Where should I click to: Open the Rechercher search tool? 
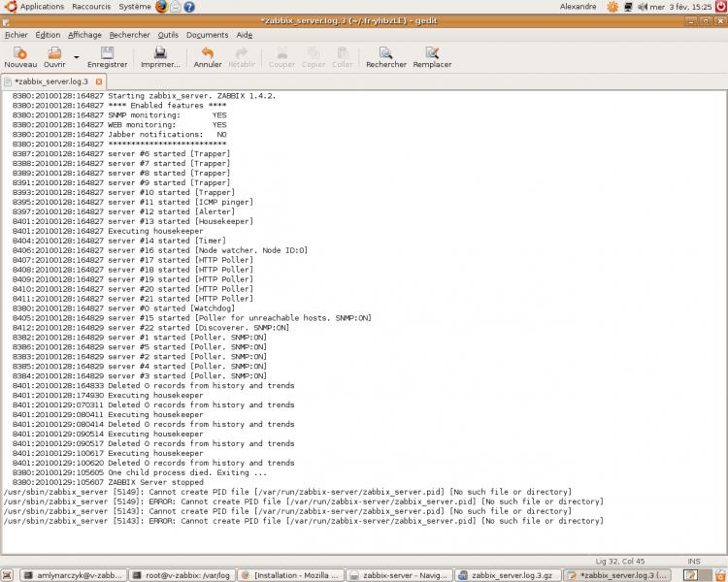point(385,57)
